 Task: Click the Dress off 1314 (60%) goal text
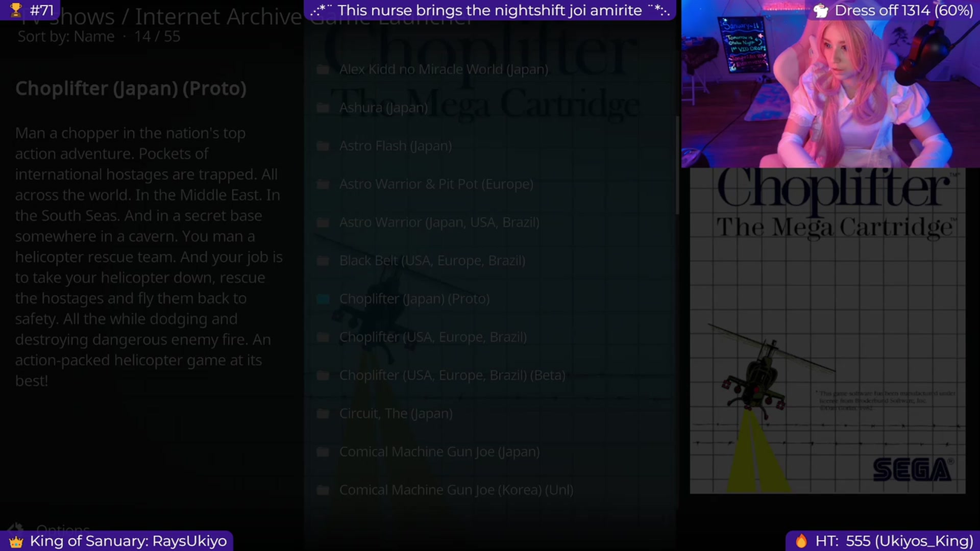[x=904, y=10]
